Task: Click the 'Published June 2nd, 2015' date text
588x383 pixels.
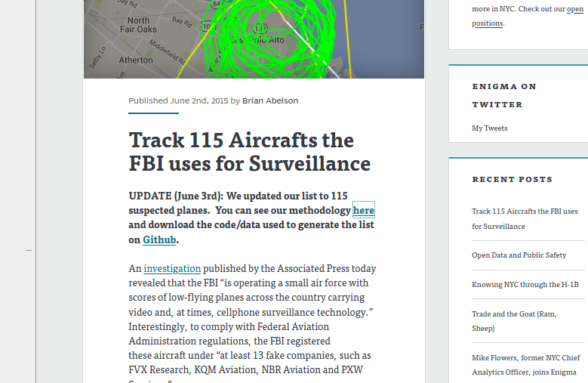Action: click(x=178, y=100)
